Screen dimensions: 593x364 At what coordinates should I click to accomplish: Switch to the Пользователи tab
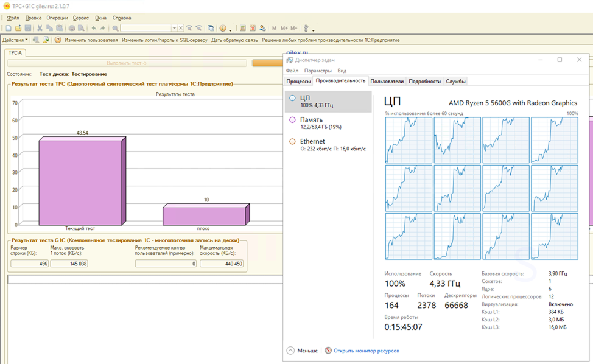(387, 82)
